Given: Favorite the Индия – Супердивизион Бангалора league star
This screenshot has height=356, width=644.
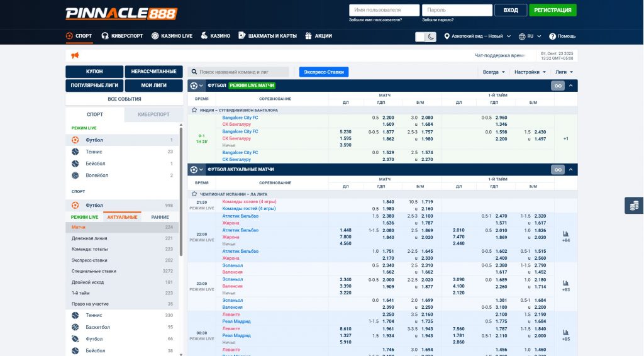Looking at the screenshot, I should 194,110.
